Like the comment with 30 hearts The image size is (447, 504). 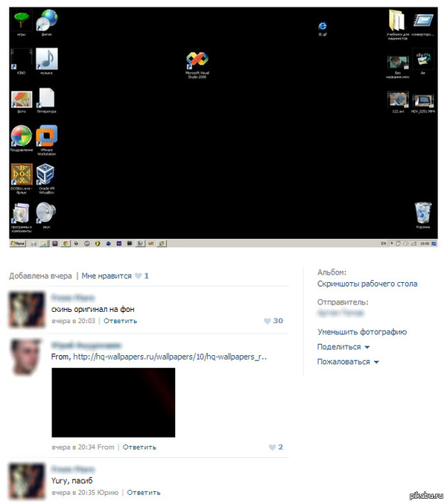click(x=273, y=321)
